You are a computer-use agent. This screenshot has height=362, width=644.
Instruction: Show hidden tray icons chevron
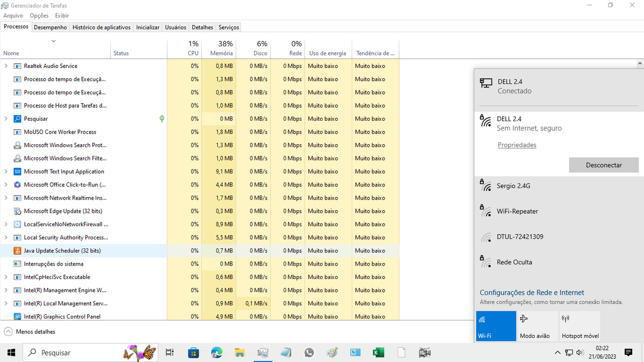(557, 352)
